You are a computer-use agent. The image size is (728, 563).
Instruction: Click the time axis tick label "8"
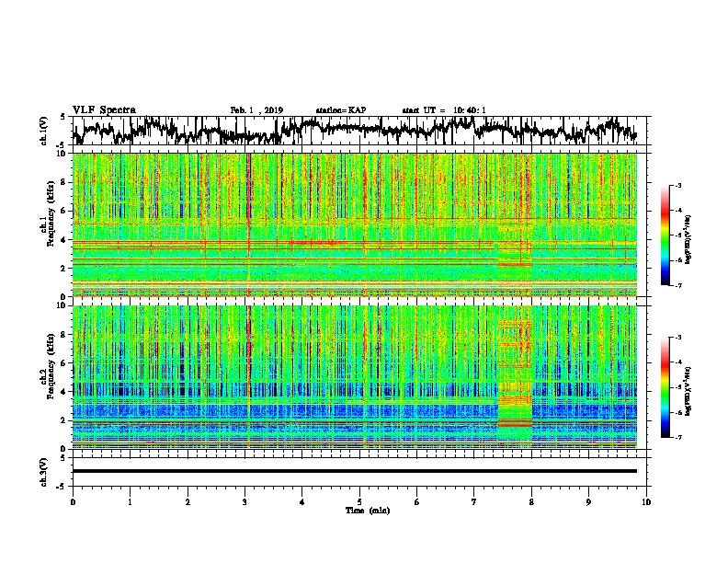[531, 502]
